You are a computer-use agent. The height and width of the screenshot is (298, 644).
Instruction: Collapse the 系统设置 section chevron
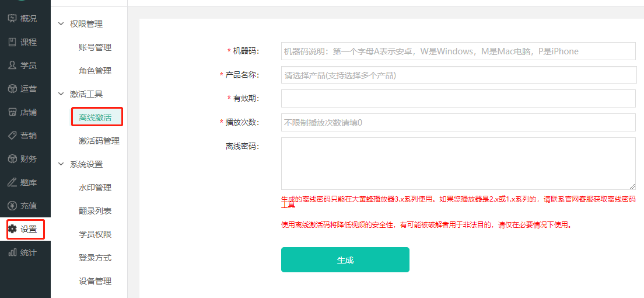[x=61, y=164]
